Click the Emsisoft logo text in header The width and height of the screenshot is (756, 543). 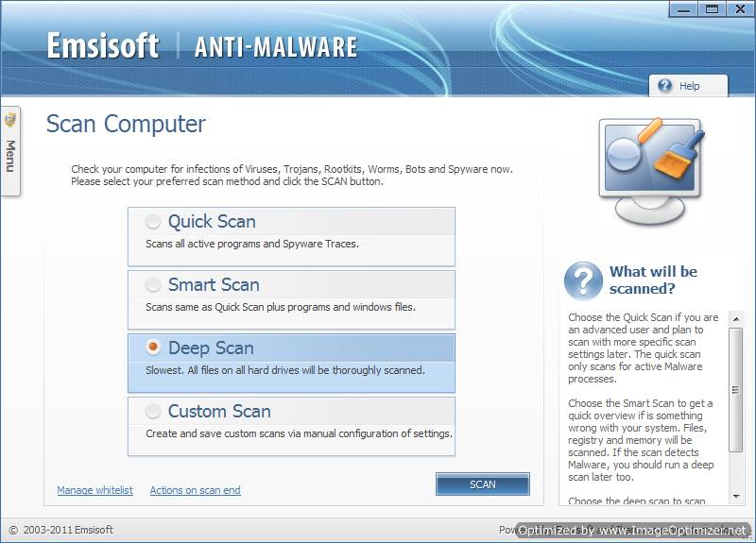tap(103, 45)
